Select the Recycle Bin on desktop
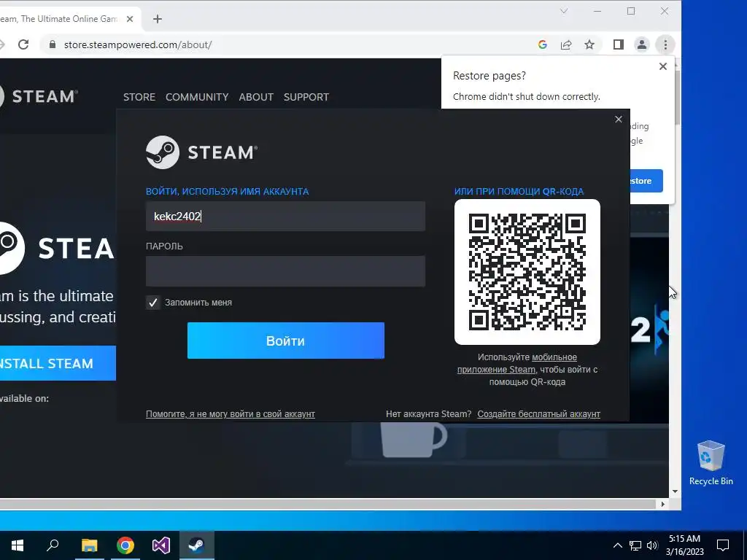This screenshot has height=560, width=747. (711, 463)
